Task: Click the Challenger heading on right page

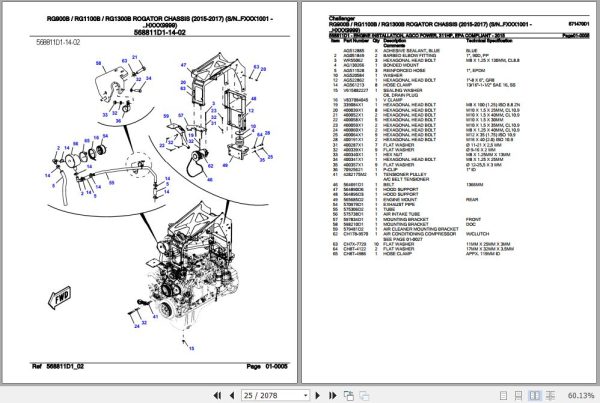Action: tap(342, 18)
